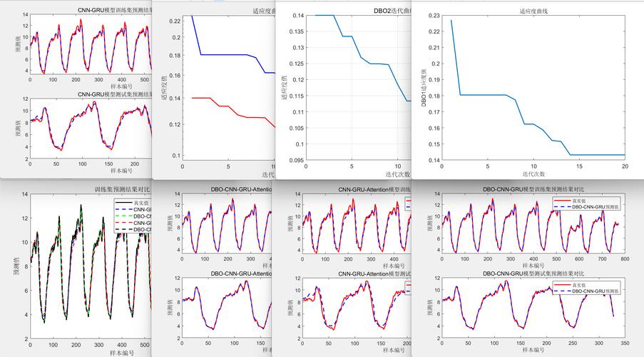This screenshot has height=357, width=644.
Task: Select the CNN-GRU-Attention模型训练 plot title
Action: 374,190
